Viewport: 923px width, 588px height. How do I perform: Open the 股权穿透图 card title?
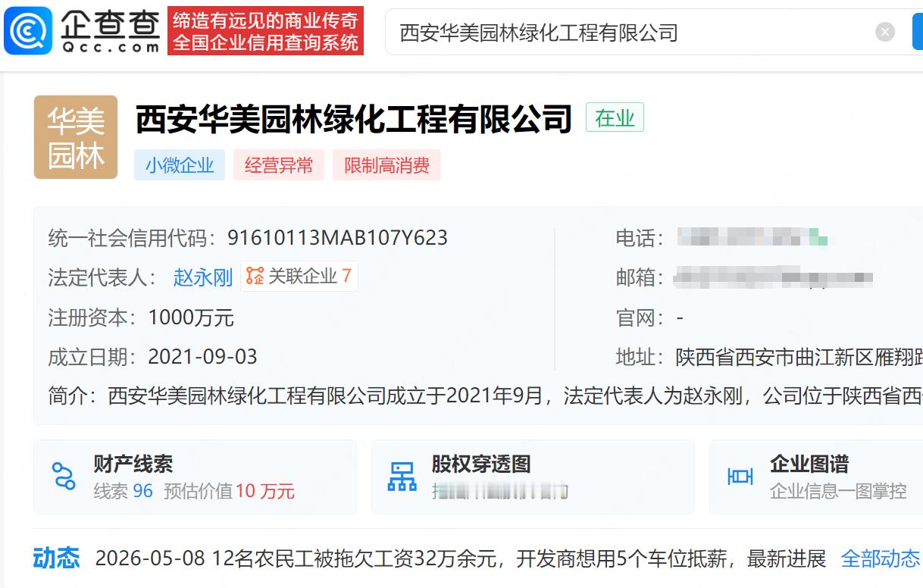point(481,464)
